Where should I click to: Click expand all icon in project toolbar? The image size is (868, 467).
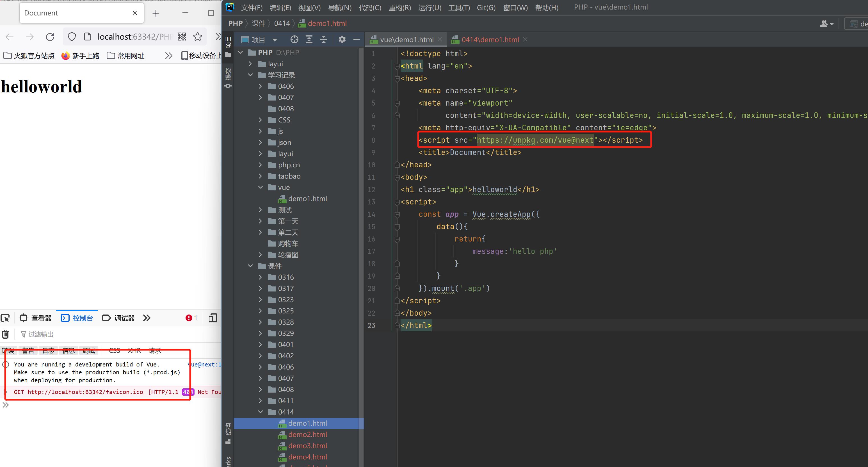pyautogui.click(x=309, y=39)
